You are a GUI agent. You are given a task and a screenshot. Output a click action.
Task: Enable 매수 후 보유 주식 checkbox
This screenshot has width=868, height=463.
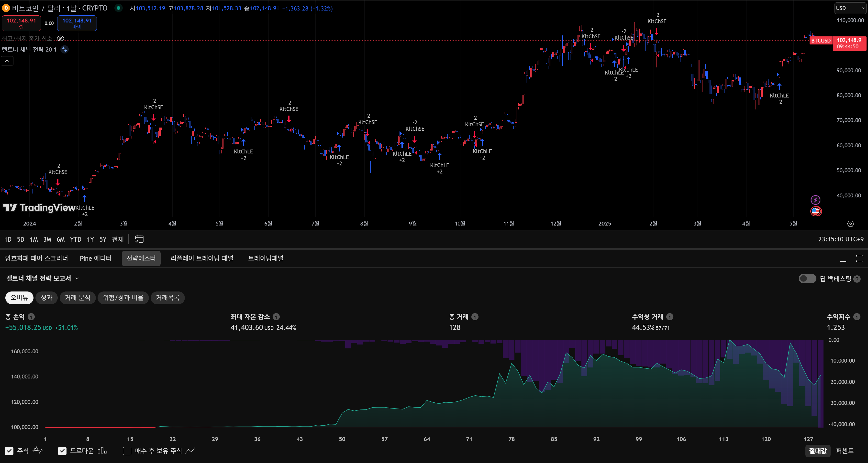[x=127, y=451]
